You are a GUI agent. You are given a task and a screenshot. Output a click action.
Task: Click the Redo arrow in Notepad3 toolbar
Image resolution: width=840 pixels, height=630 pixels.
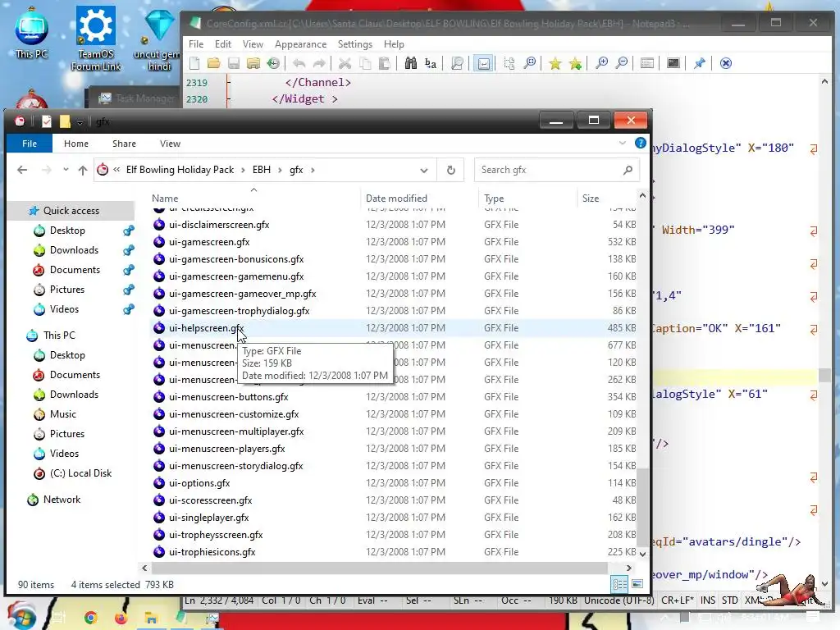(x=319, y=63)
